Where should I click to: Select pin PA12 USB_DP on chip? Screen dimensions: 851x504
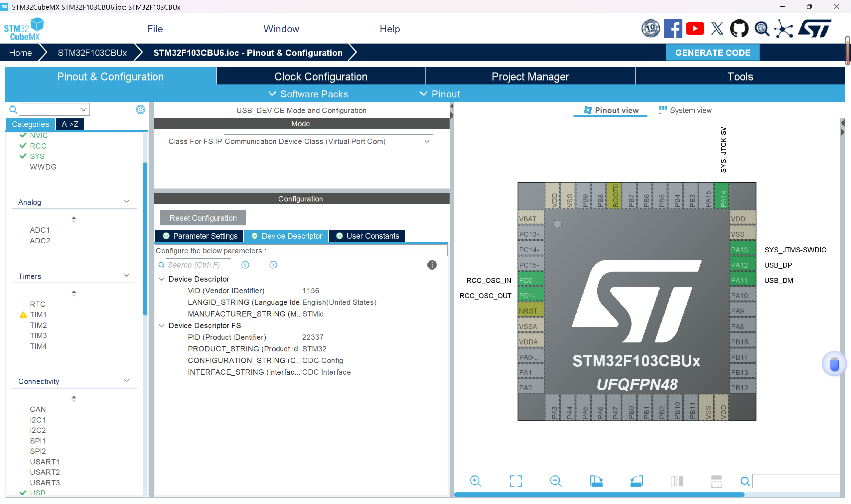[x=743, y=265]
